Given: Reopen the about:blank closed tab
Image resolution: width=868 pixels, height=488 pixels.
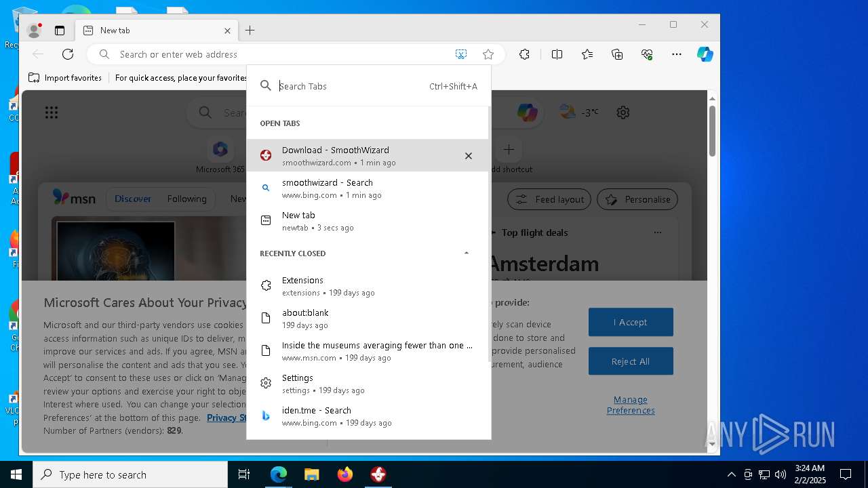Looking at the screenshot, I should pos(368,319).
